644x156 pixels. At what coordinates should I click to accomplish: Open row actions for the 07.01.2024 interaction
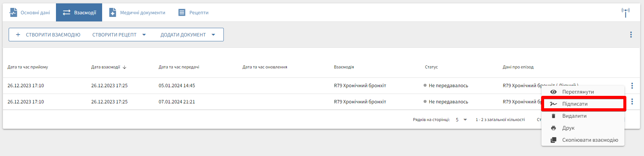pos(632,101)
